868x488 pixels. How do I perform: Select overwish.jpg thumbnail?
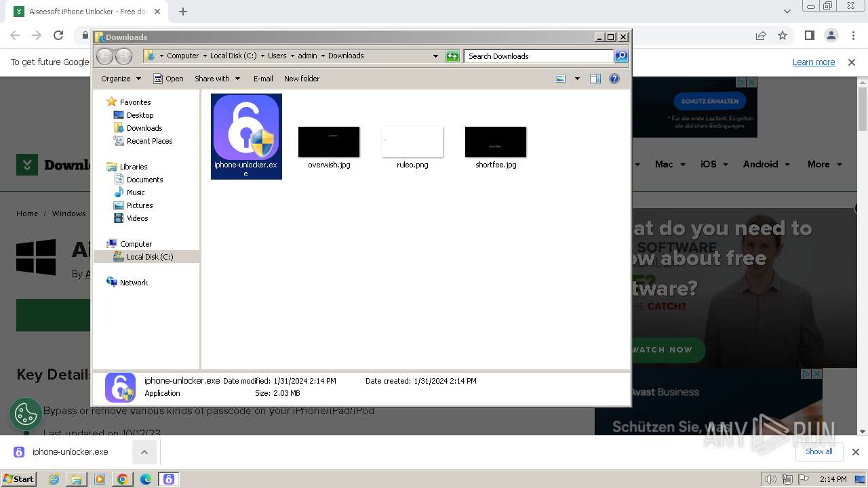pos(329,142)
